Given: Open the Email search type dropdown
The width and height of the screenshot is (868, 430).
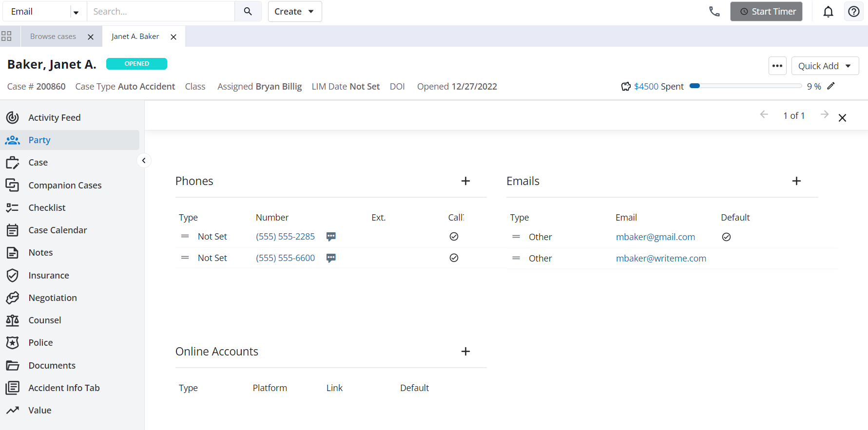Looking at the screenshot, I should (45, 11).
